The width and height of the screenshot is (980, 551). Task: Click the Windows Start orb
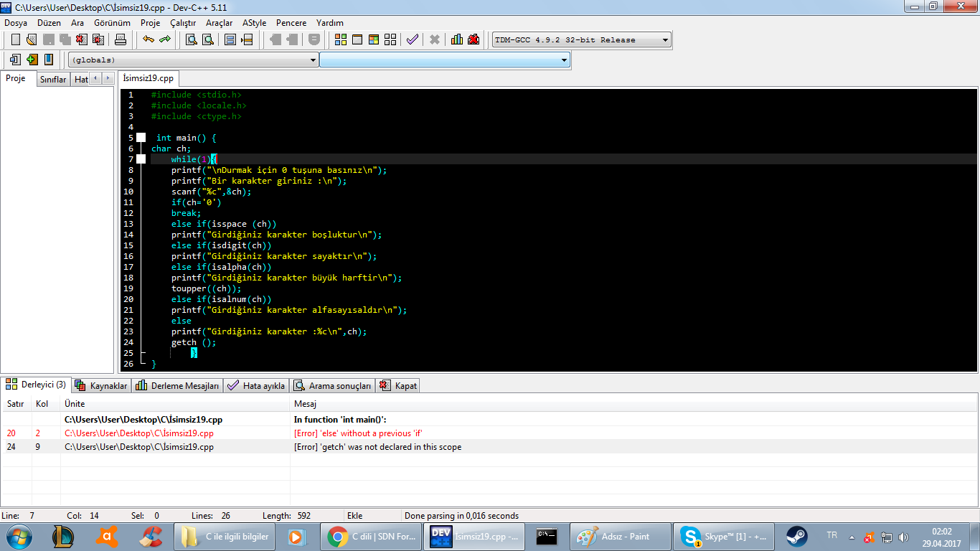pyautogui.click(x=19, y=536)
